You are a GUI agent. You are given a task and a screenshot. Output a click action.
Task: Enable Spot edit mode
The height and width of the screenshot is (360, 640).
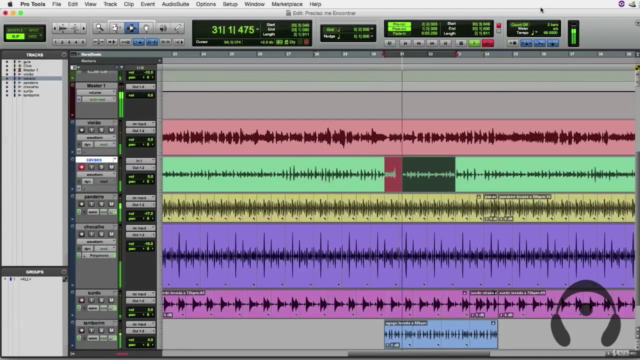tap(34, 30)
